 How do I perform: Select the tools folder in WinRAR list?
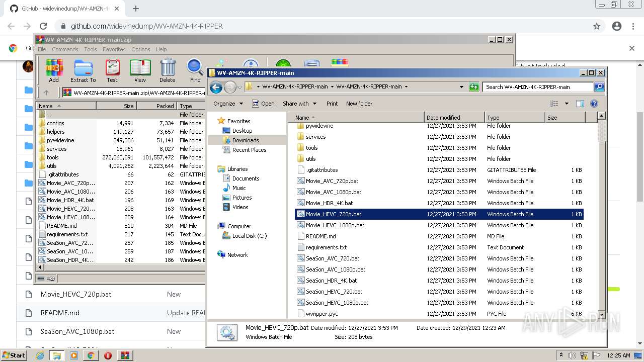click(52, 157)
